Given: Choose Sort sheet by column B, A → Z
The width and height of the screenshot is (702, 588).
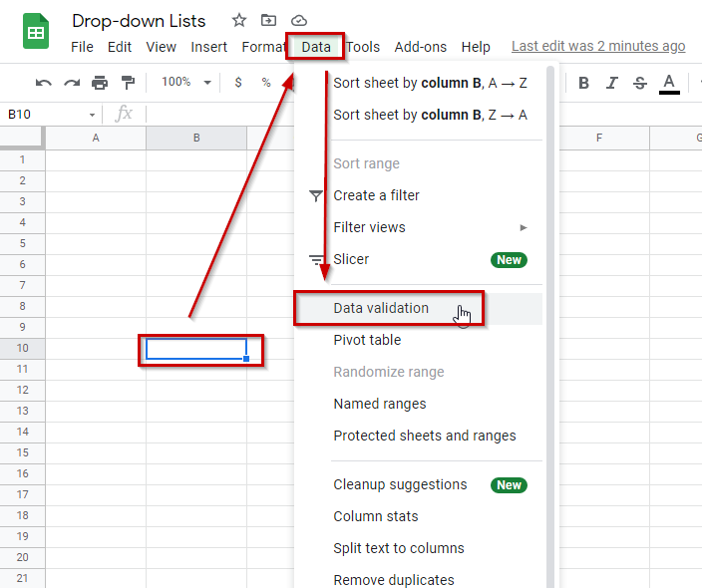Looking at the screenshot, I should click(430, 84).
